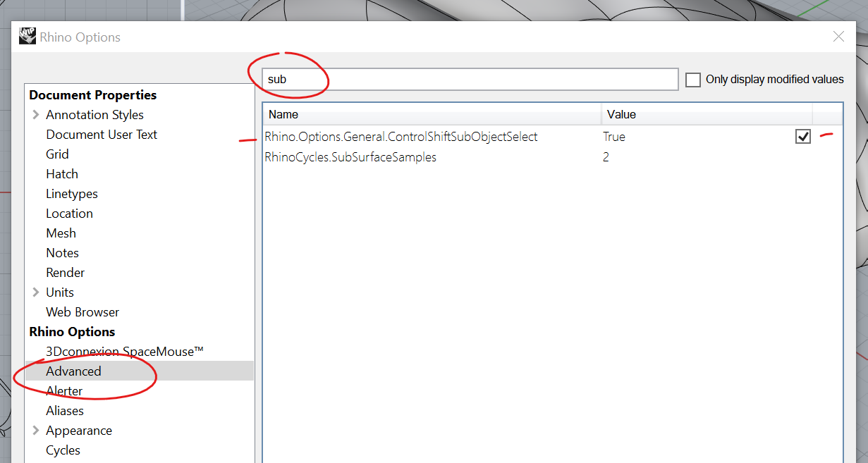The height and width of the screenshot is (463, 868).
Task: Select the Aliases options page
Action: pos(65,411)
